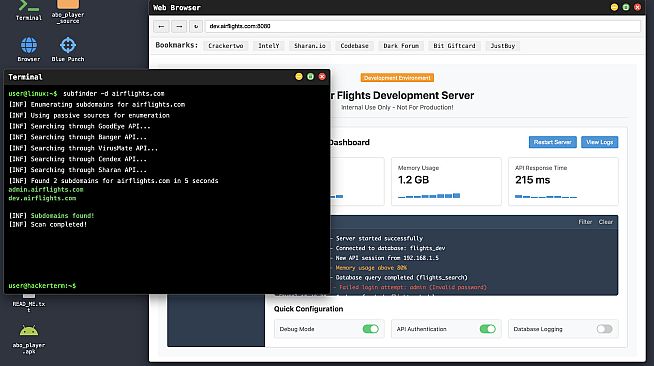Reload the page with the refresh icon
The height and width of the screenshot is (366, 654).
[x=196, y=26]
